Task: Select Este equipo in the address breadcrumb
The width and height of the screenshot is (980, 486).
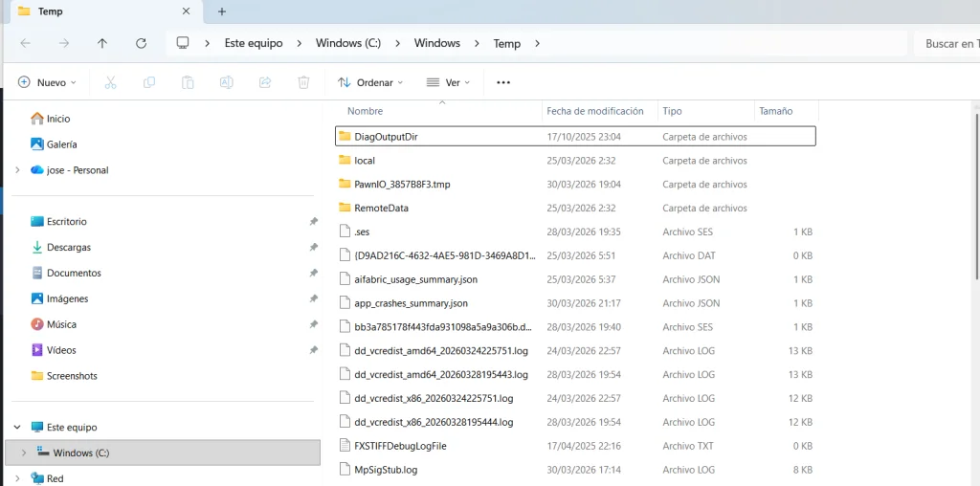Action: (254, 43)
